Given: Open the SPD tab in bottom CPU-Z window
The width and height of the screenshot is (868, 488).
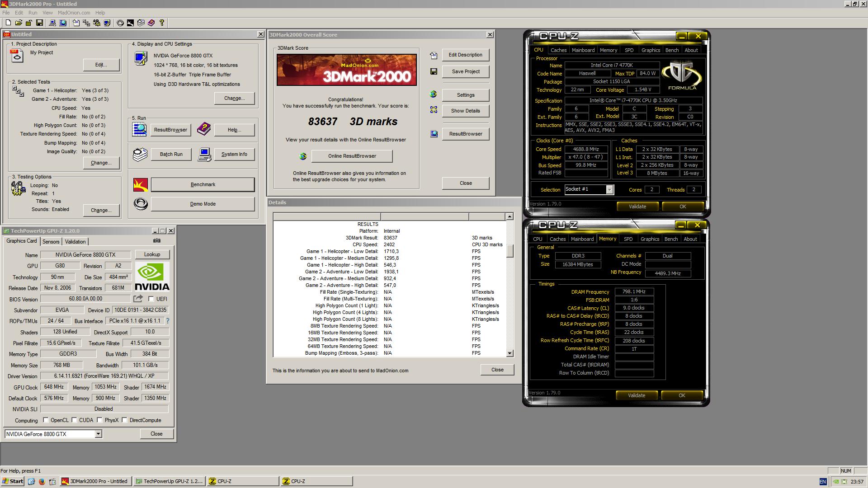Looking at the screenshot, I should pyautogui.click(x=628, y=239).
